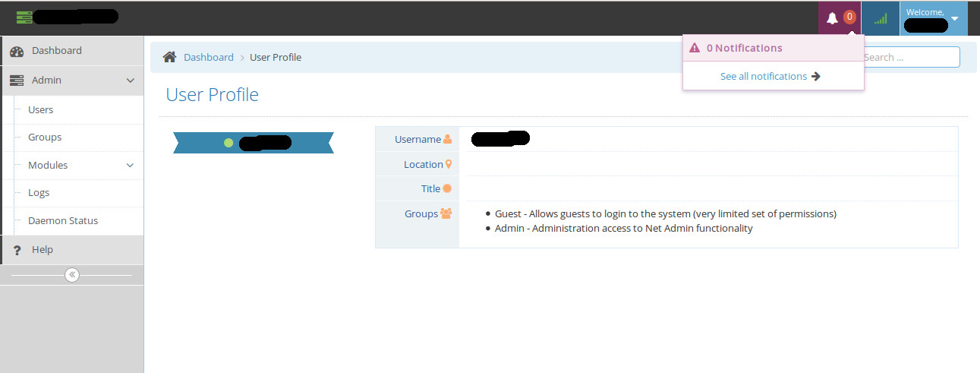Click the Search input field
980x373 pixels.
pyautogui.click(x=911, y=57)
